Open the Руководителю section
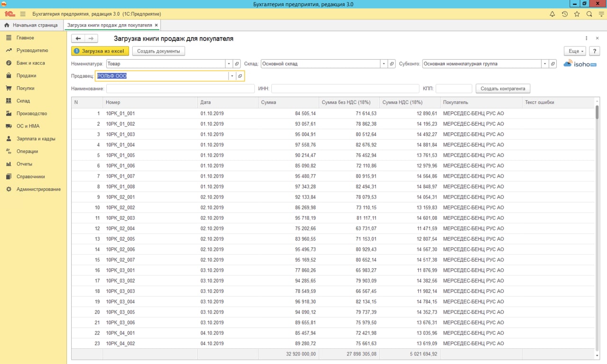 tap(33, 50)
